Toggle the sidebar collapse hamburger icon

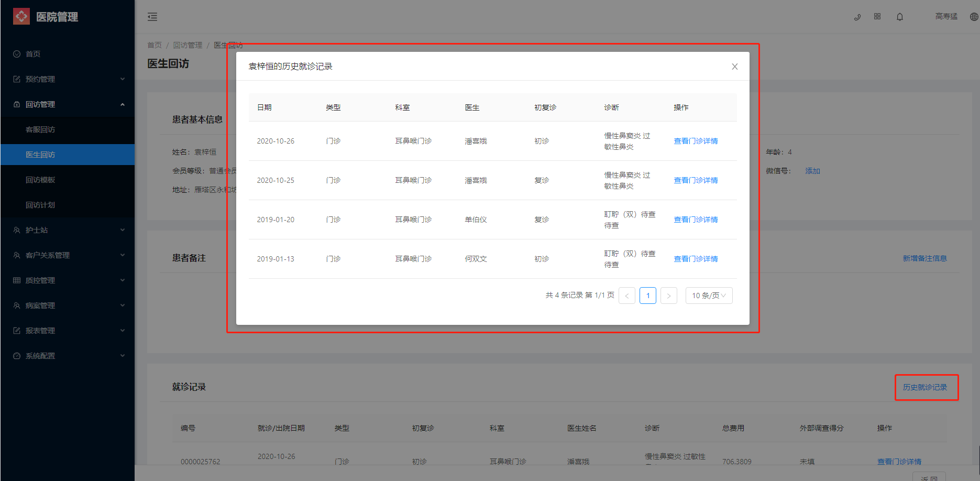(152, 17)
